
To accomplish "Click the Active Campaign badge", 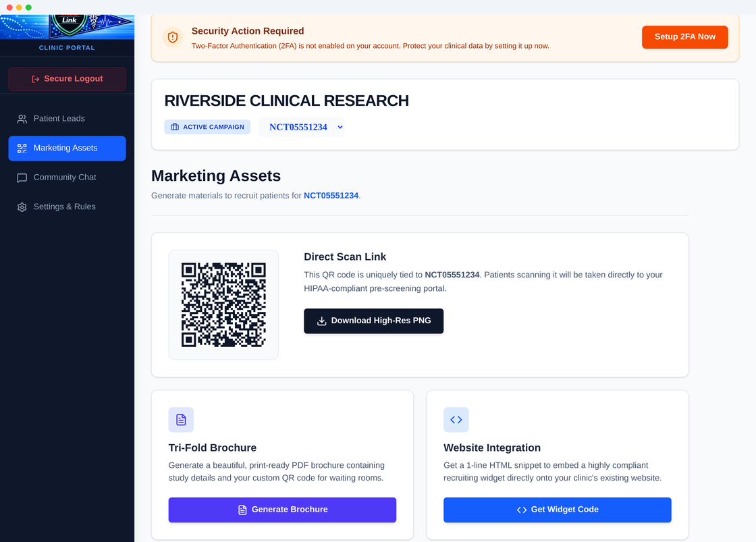I will click(x=207, y=127).
